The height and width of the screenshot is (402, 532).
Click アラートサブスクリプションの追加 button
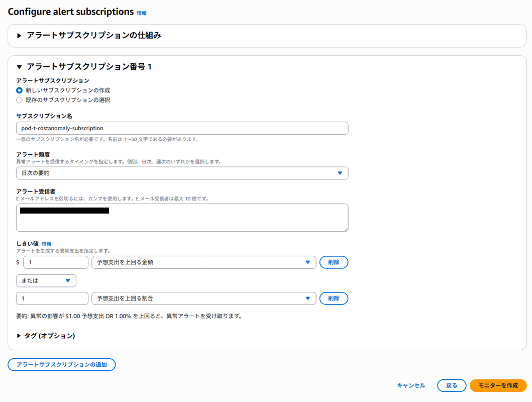coord(62,365)
